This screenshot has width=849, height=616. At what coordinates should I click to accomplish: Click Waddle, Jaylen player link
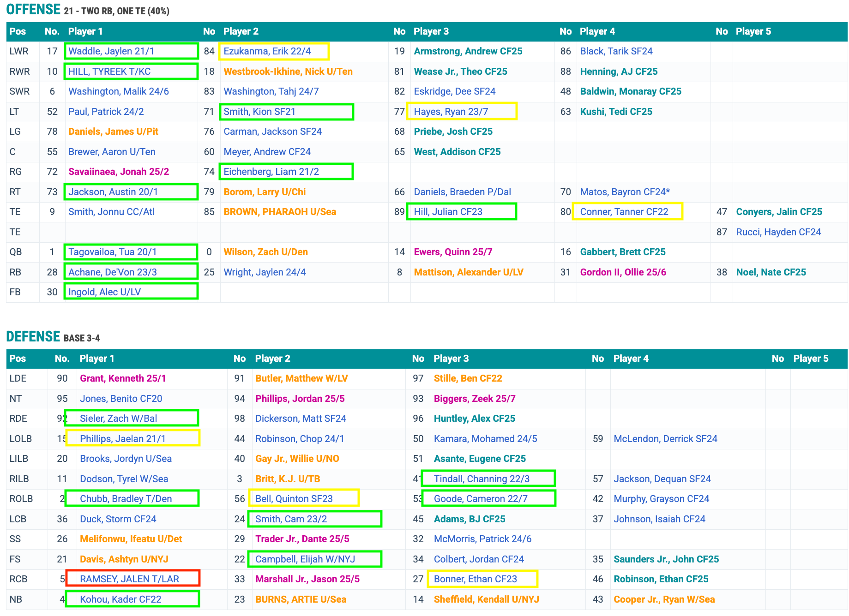pos(111,51)
